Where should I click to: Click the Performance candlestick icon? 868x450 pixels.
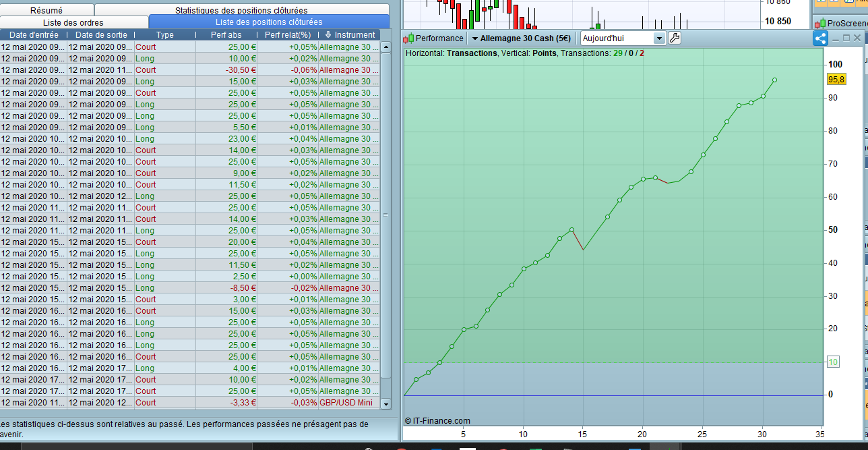(x=408, y=38)
